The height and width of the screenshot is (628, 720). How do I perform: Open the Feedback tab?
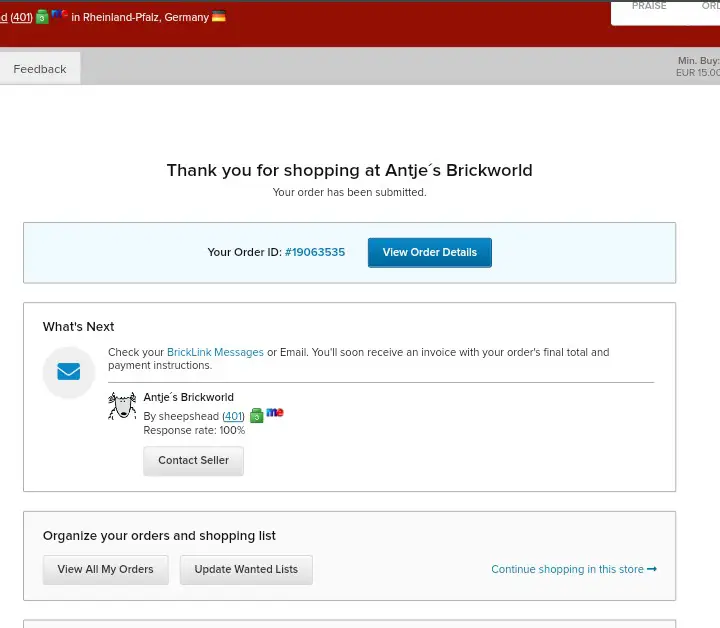click(40, 69)
